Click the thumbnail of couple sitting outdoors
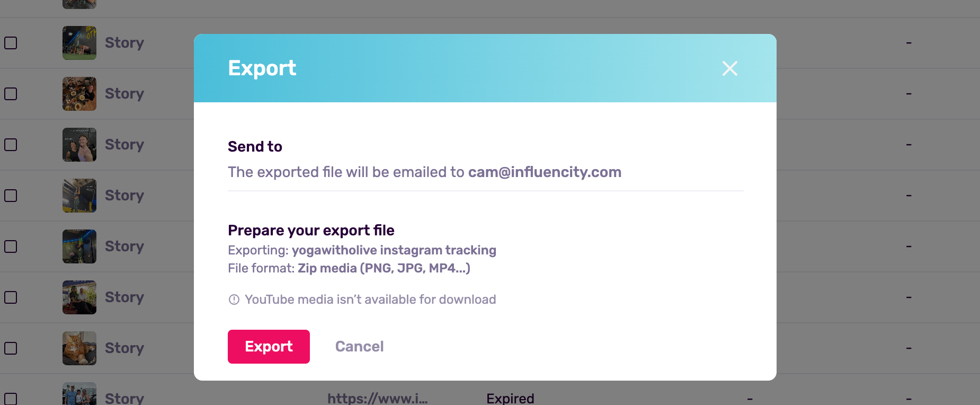Screen dimensions: 980x405 [79, 297]
